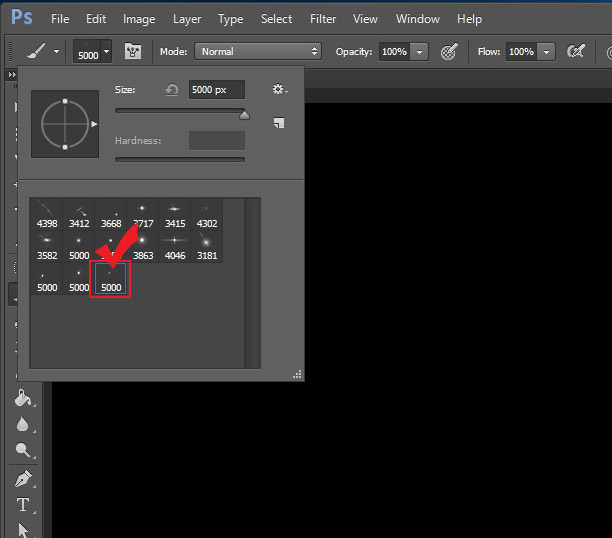612x538 pixels.
Task: Select brush preset 3181
Action: coord(207,246)
